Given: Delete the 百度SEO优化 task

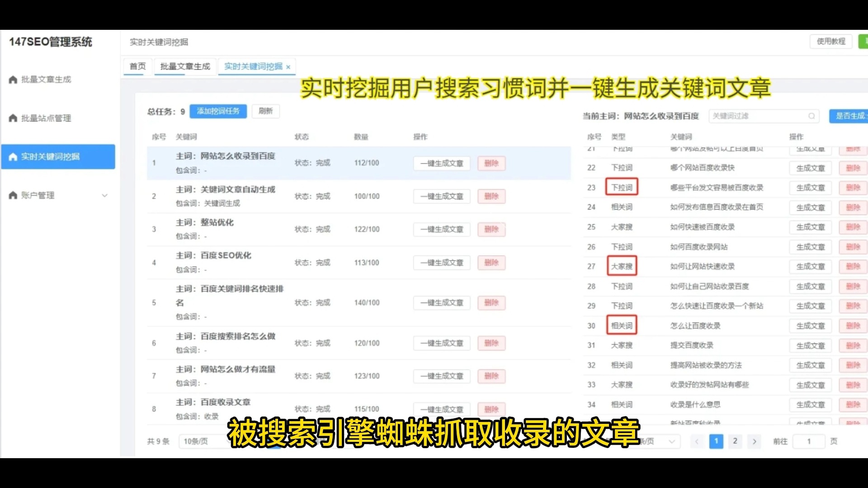Looking at the screenshot, I should (x=491, y=263).
